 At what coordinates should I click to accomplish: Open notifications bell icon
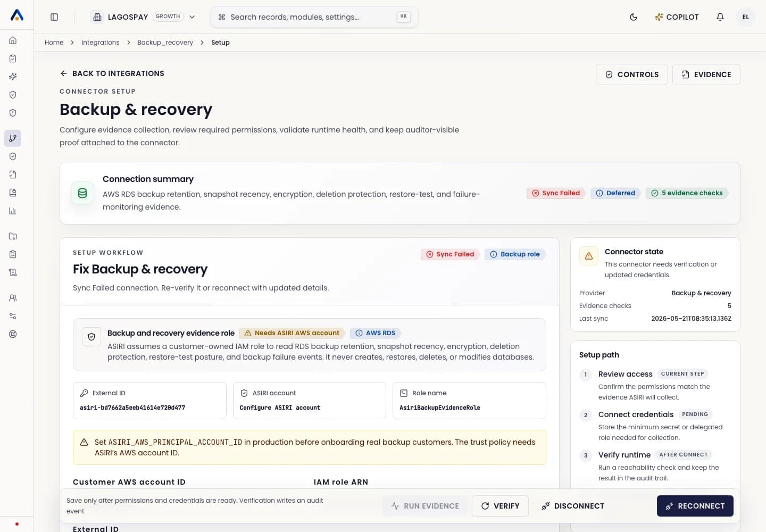coord(720,17)
